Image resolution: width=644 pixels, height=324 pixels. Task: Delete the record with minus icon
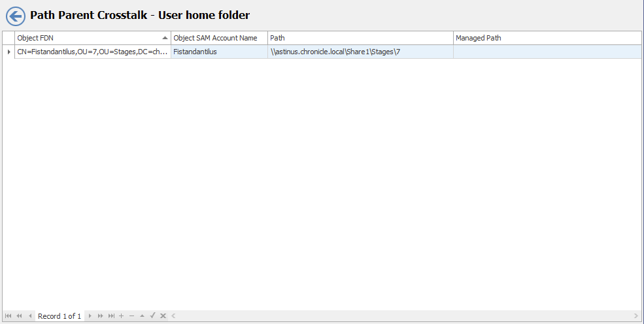tap(131, 316)
